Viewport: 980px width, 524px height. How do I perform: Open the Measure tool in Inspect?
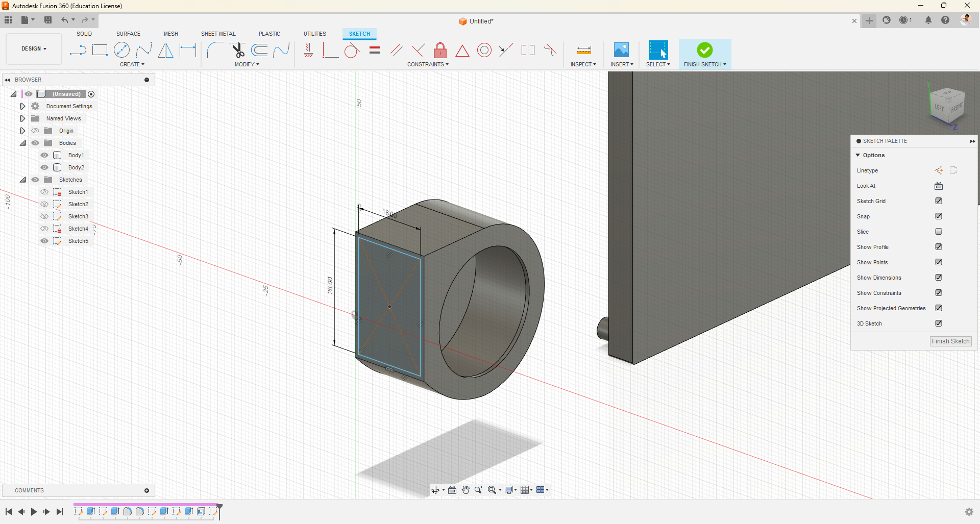[583, 50]
